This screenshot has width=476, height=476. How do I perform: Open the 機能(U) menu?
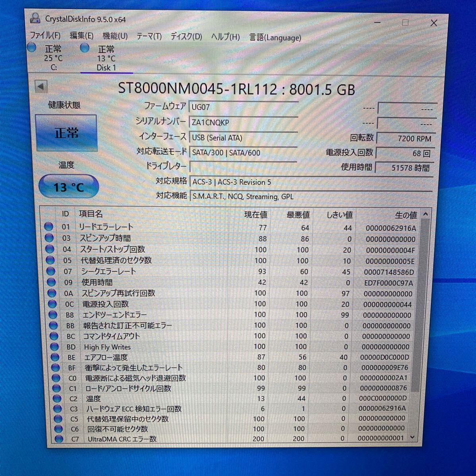coord(115,36)
